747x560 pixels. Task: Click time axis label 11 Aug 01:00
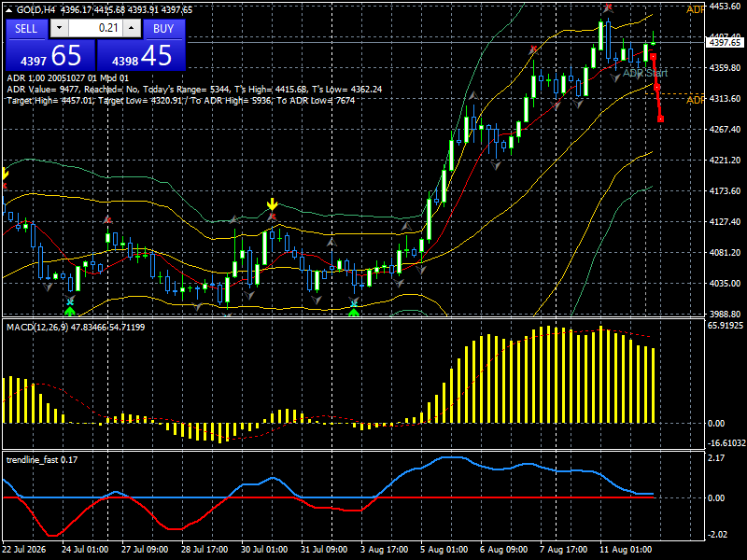point(626,549)
